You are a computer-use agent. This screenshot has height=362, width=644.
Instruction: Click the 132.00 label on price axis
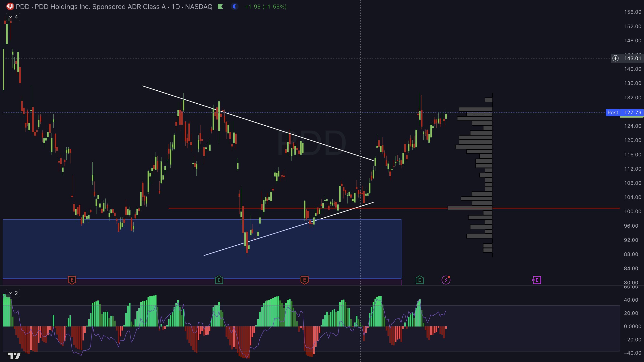(632, 97)
